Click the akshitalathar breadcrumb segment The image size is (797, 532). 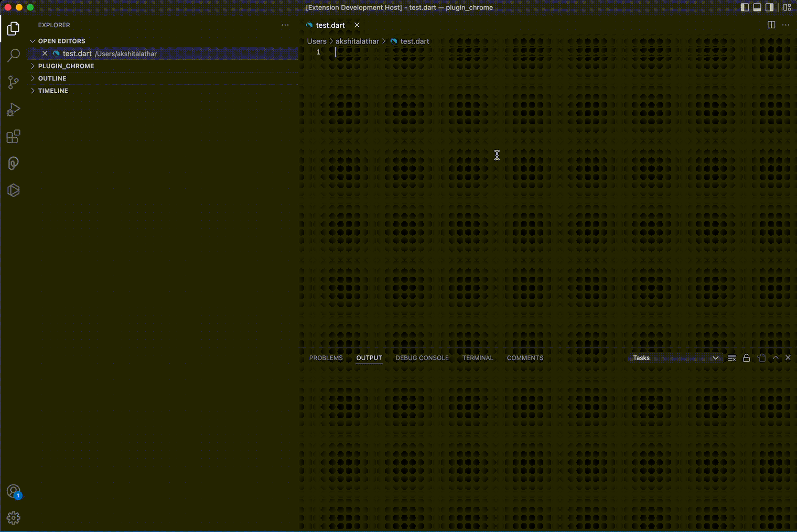(x=357, y=41)
